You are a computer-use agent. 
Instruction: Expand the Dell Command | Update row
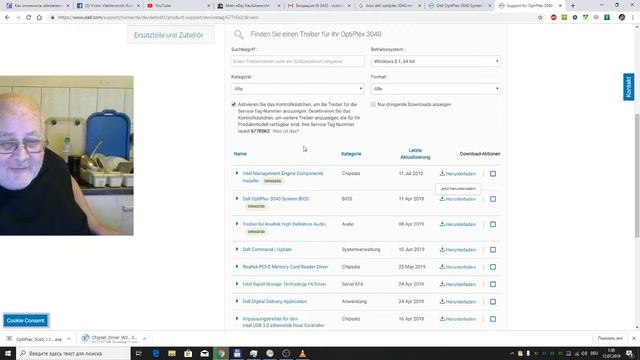[x=237, y=249]
